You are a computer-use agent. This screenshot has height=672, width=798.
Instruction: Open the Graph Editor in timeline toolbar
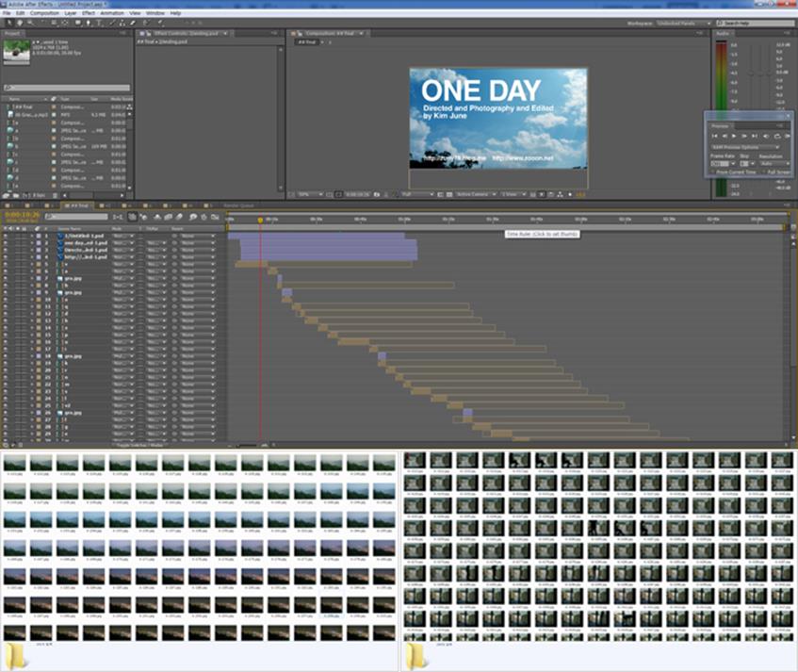click(215, 218)
